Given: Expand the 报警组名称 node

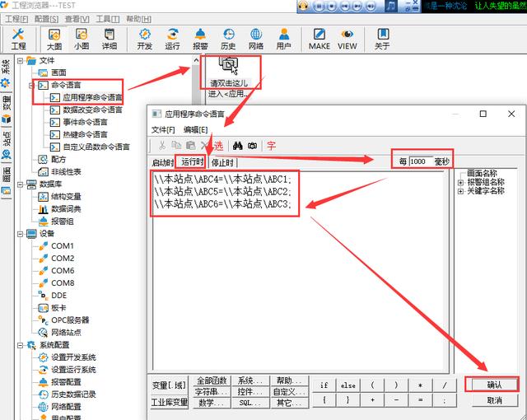Looking at the screenshot, I should (x=460, y=183).
